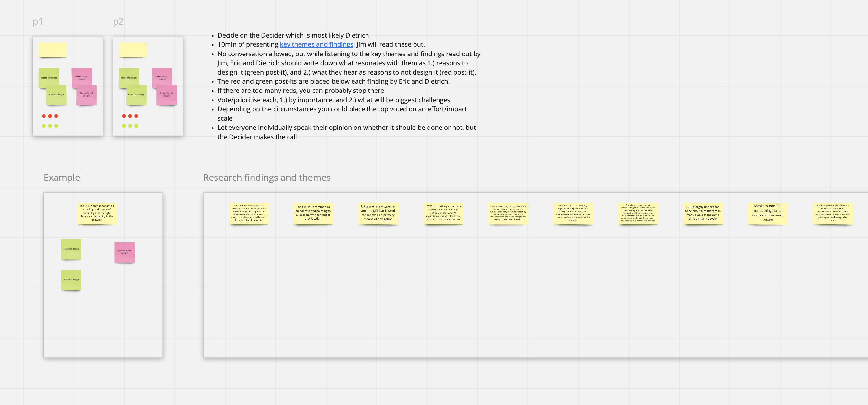This screenshot has height=405, width=868.
Task: Select the blank yellow sticky note in p1
Action: click(52, 50)
